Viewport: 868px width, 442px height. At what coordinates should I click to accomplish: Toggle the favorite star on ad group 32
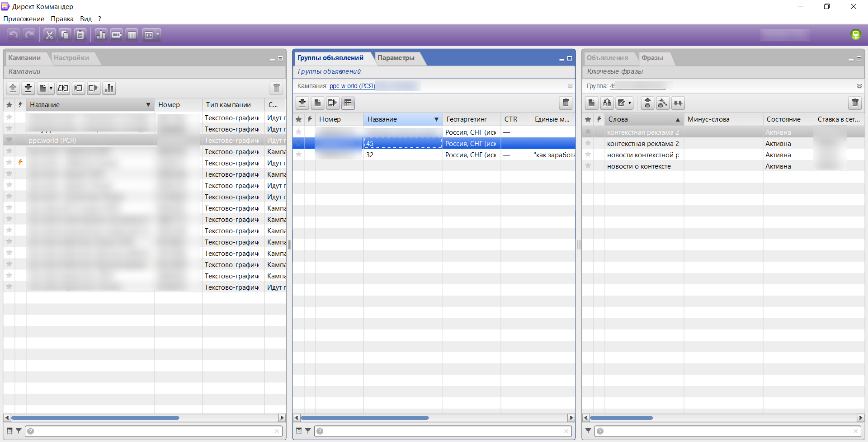click(298, 155)
